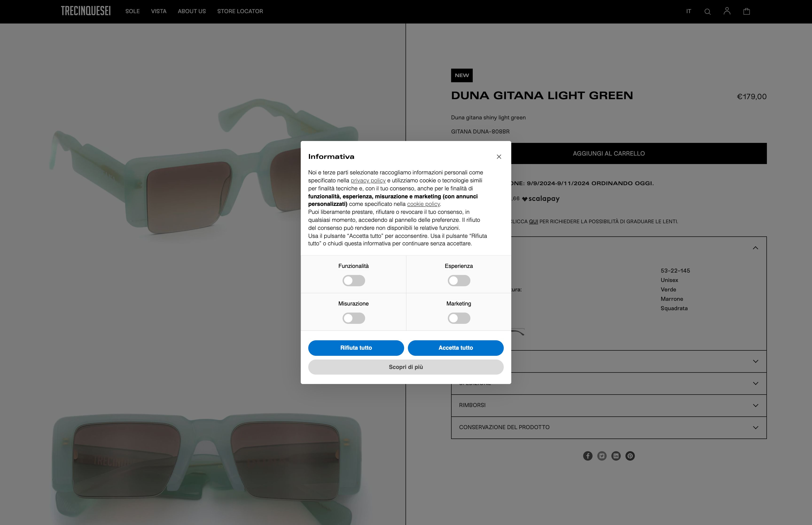
Task: Open the SOLE menu item
Action: (132, 11)
